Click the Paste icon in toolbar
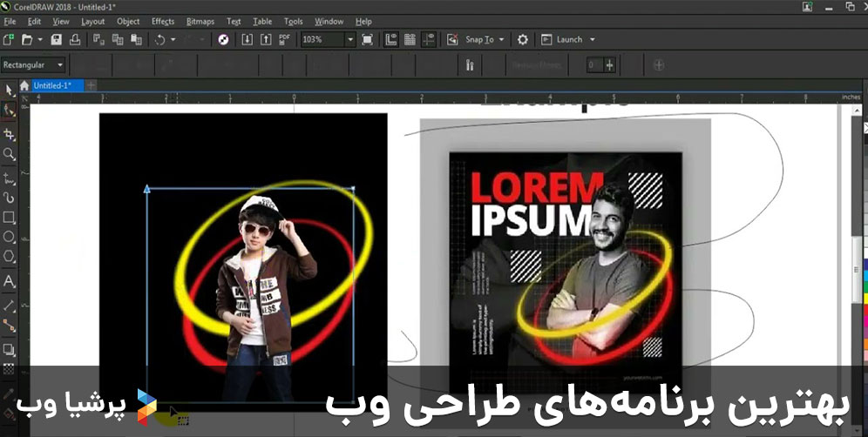The width and height of the screenshot is (868, 437). click(x=136, y=39)
